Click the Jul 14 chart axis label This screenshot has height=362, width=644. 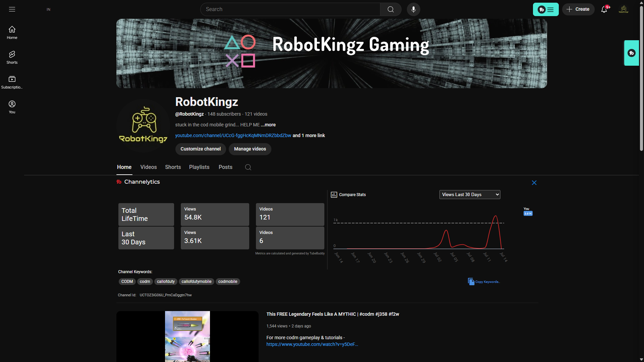point(503,257)
